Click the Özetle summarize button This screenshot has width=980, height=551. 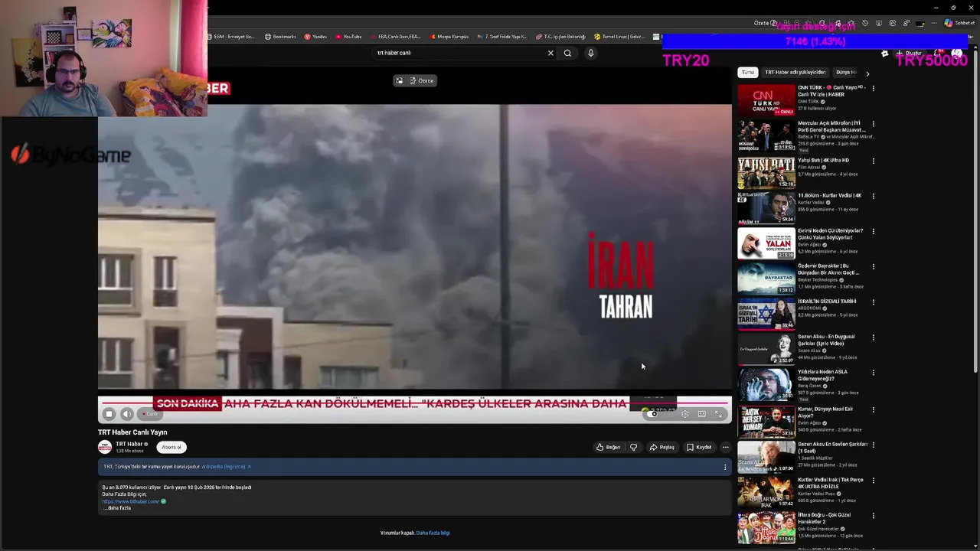click(x=422, y=80)
